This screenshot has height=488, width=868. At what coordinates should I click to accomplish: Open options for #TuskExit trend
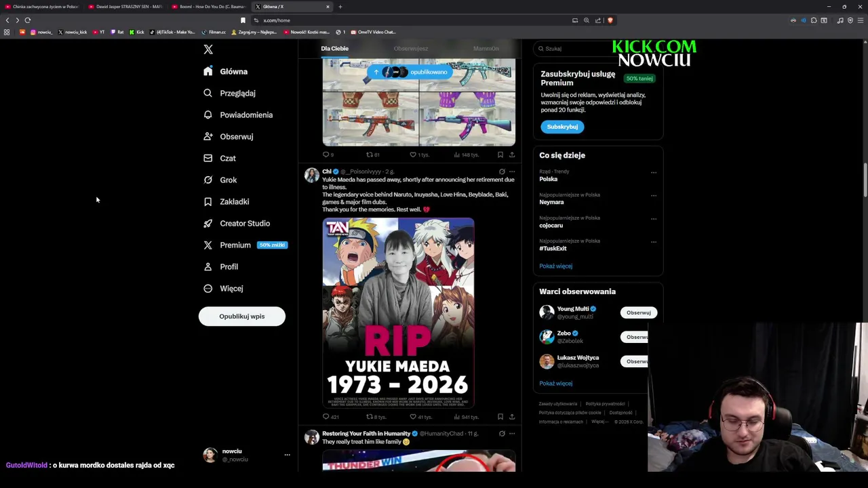(654, 241)
